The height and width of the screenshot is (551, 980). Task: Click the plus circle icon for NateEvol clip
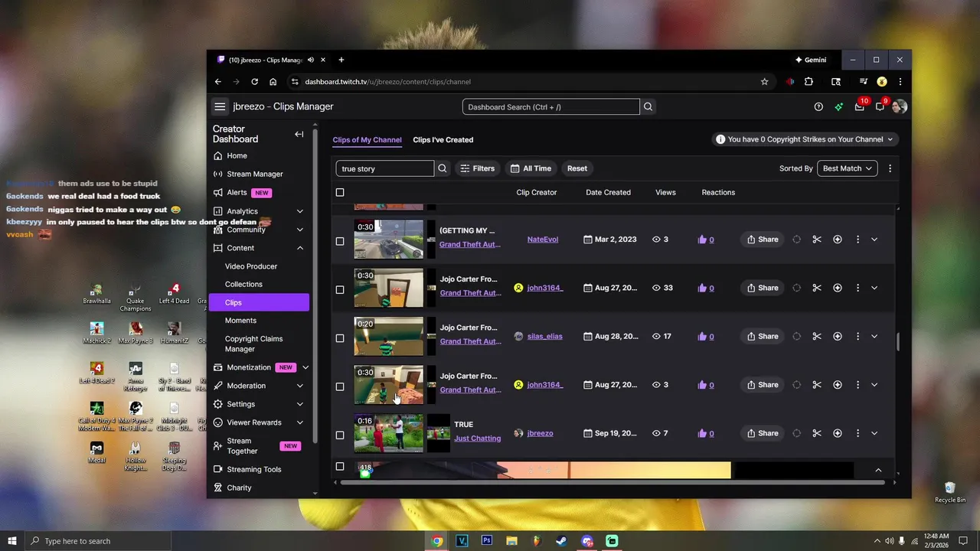click(838, 240)
